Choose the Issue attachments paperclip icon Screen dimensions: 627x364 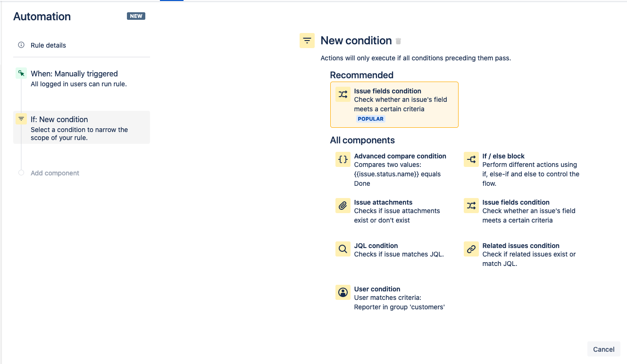coord(343,206)
